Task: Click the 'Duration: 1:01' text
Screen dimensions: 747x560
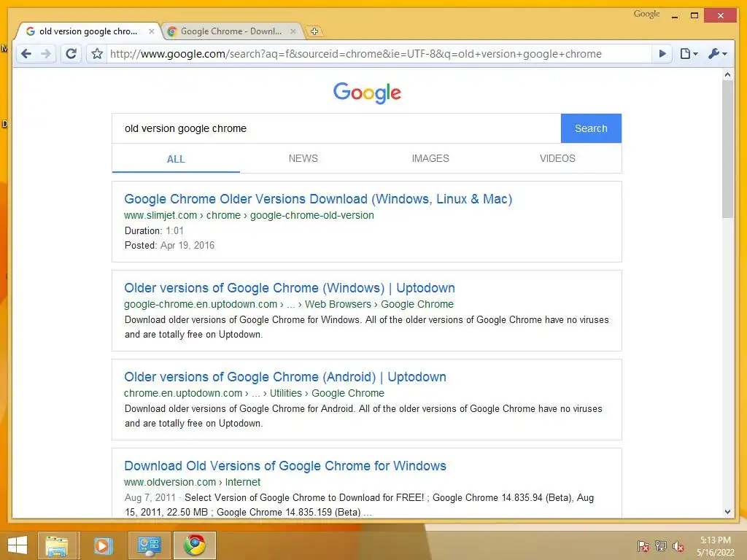Action: coord(154,230)
